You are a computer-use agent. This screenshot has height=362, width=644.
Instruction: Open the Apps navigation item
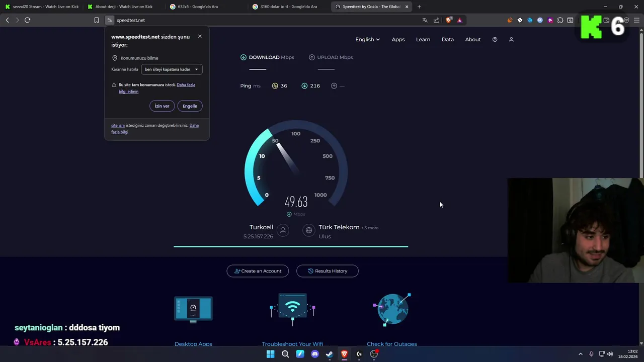click(x=398, y=39)
